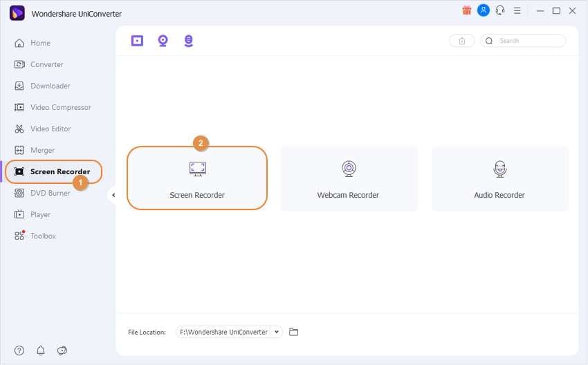Select Video Editor in sidebar
This screenshot has height=365, width=588.
[x=42, y=129]
